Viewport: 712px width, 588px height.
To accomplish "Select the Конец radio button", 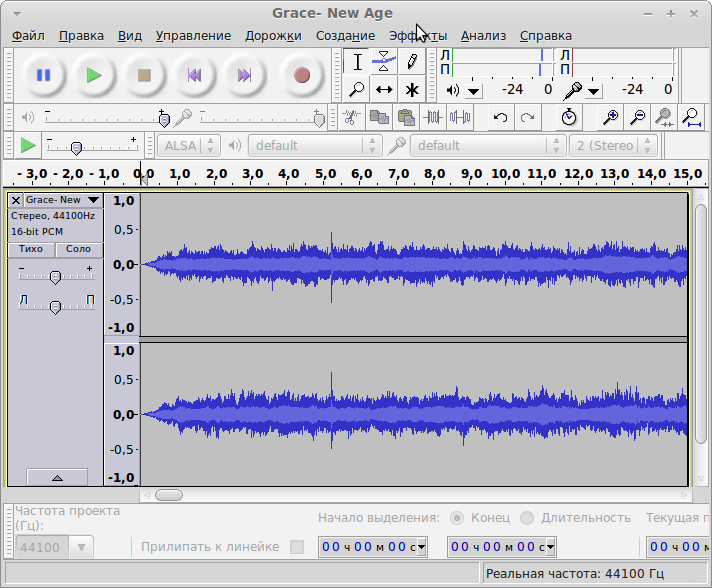I will pos(457,518).
